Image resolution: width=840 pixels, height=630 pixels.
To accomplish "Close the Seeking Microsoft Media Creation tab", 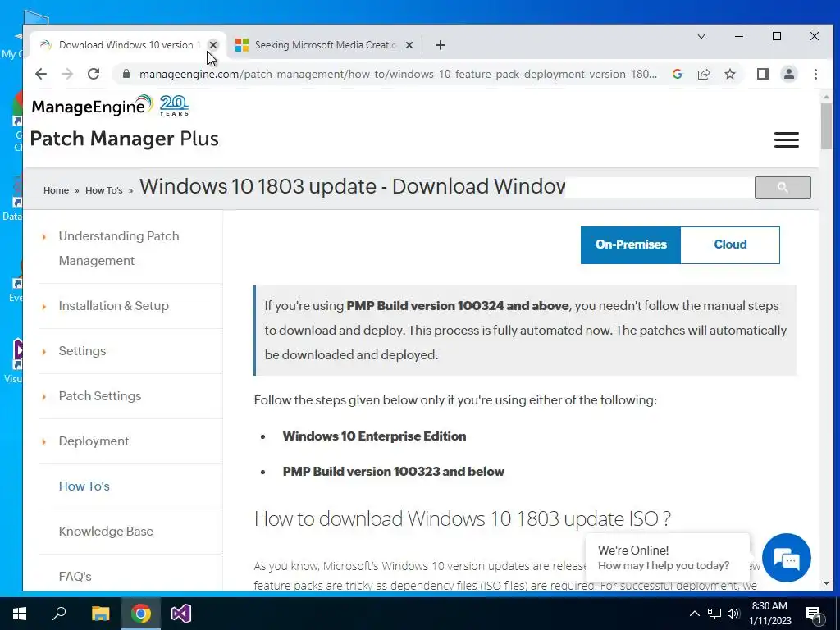I will [x=409, y=45].
